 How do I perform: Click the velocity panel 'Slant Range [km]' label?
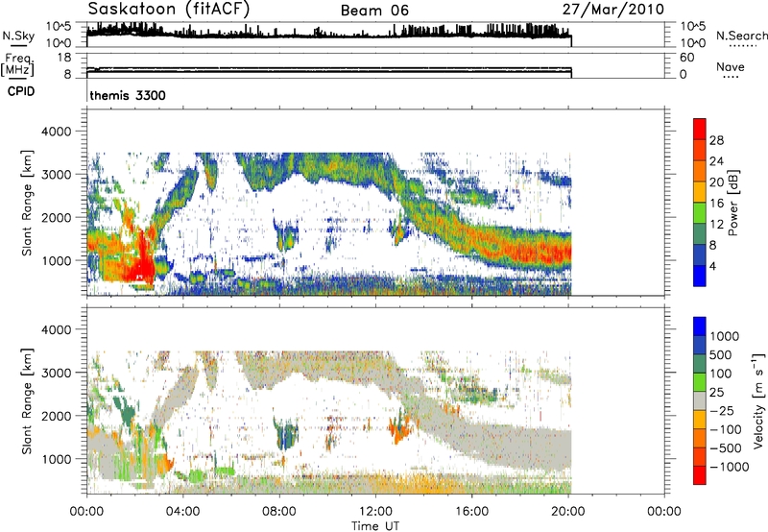27,401
